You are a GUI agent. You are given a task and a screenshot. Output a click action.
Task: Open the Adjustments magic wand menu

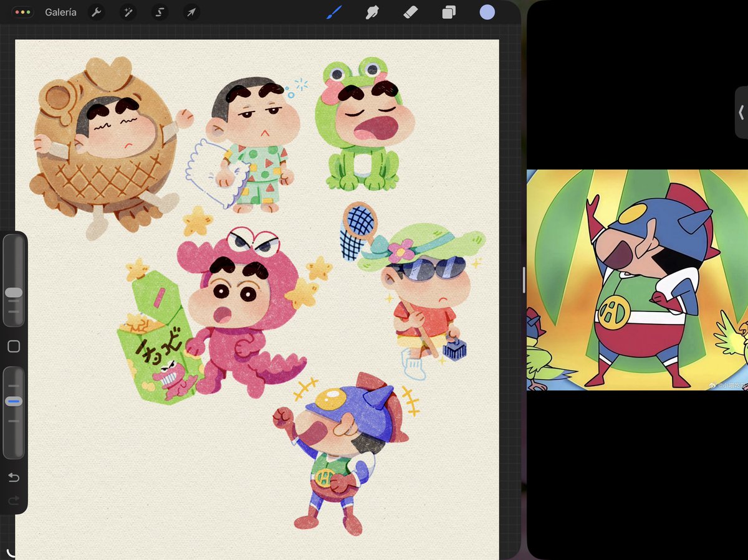coord(128,12)
